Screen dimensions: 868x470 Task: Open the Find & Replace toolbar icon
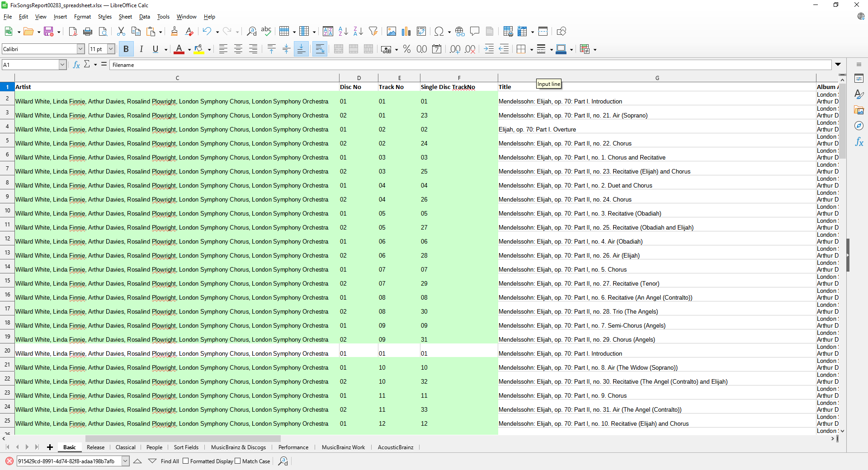click(x=251, y=31)
